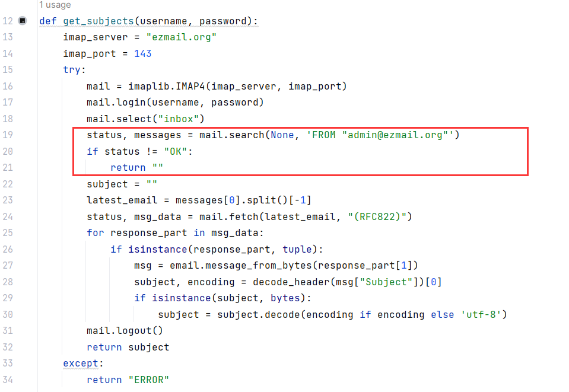Click the "ERROR" return string on line 34

148,380
